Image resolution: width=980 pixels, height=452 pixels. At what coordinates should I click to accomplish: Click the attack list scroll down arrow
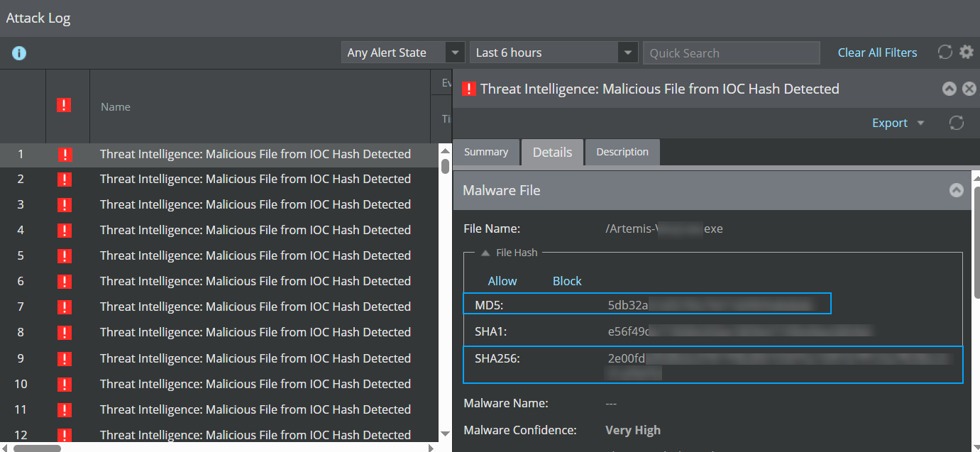click(445, 434)
